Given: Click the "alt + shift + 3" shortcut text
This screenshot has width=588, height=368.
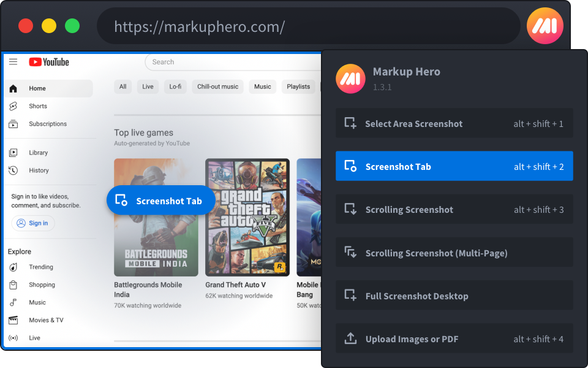Looking at the screenshot, I should (538, 210).
